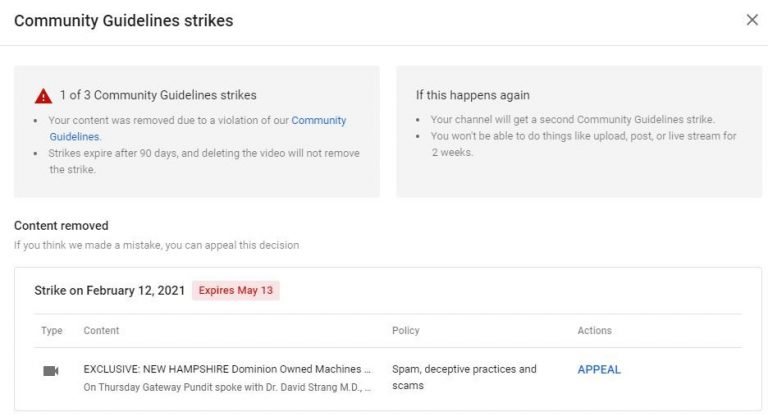Click the 'Strike on February 12, 2021' heading
The height and width of the screenshot is (417, 768).
110,291
